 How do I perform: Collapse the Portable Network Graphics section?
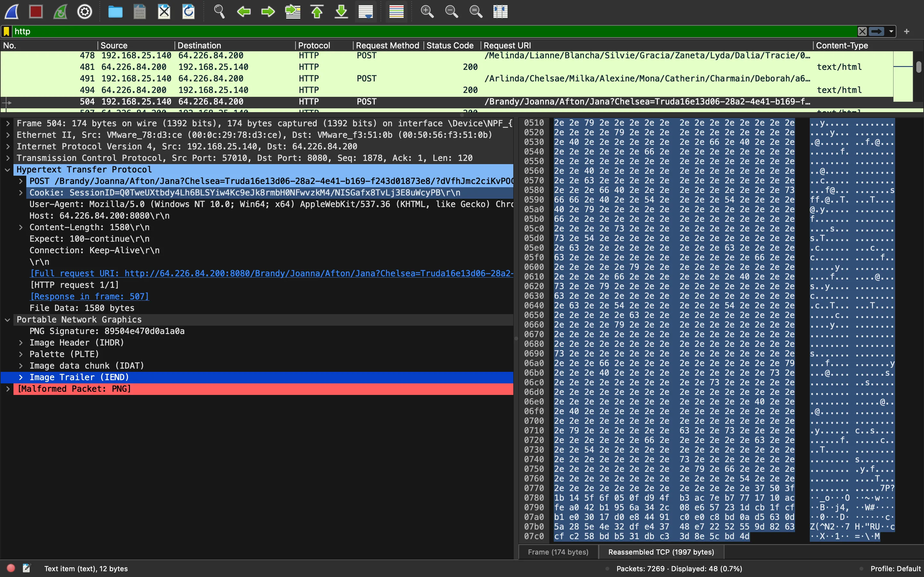(x=7, y=320)
